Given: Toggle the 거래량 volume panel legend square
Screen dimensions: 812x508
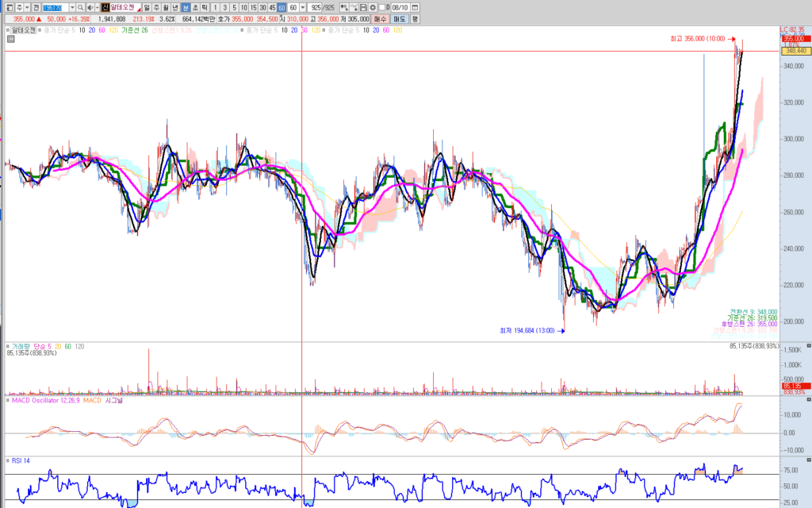Looking at the screenshot, I should [x=8, y=346].
